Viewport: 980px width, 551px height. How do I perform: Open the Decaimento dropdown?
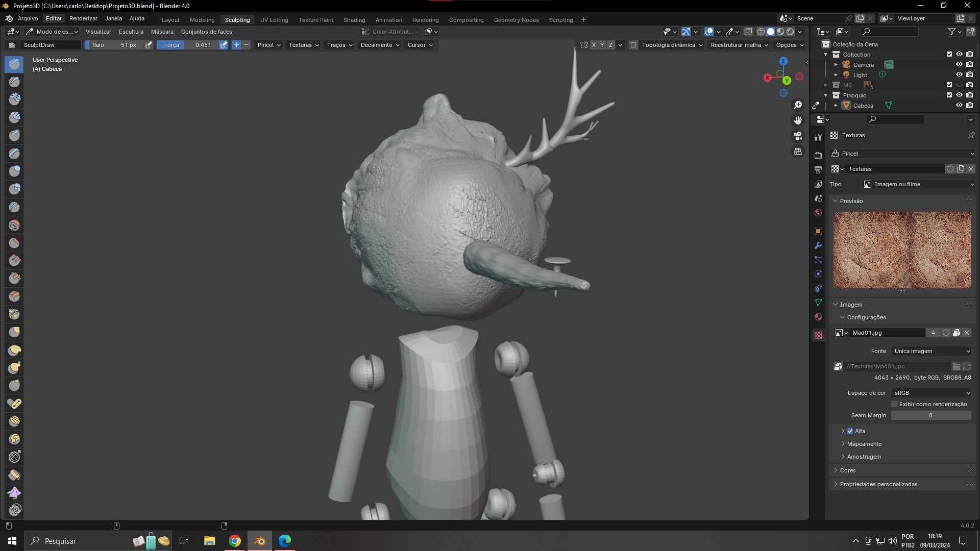(380, 45)
